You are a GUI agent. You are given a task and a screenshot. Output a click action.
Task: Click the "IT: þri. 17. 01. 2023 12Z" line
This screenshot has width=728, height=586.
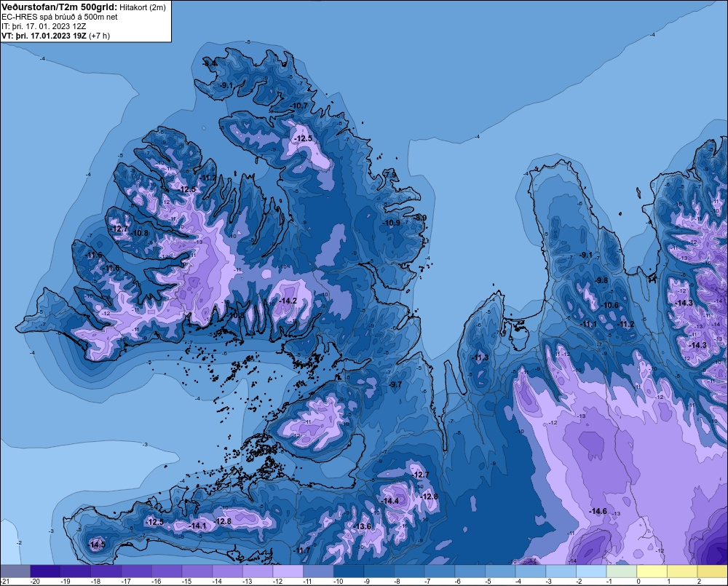(44, 26)
